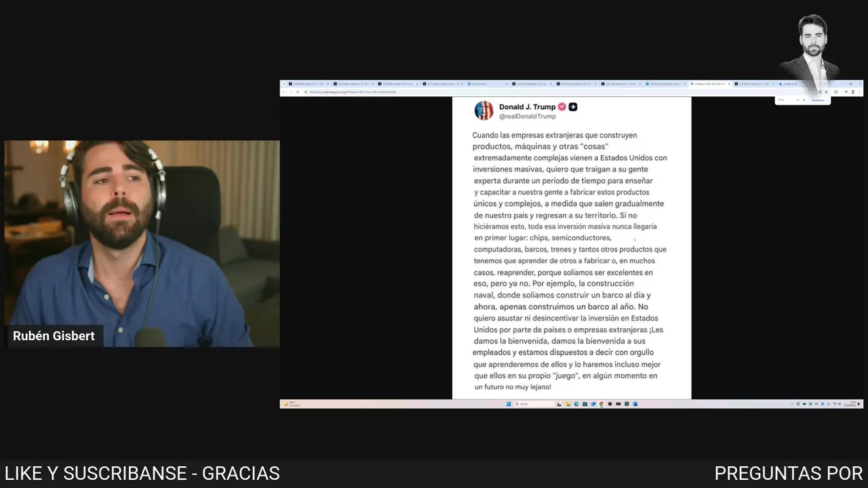Open the browser extensions puzzle icon

coord(836,91)
